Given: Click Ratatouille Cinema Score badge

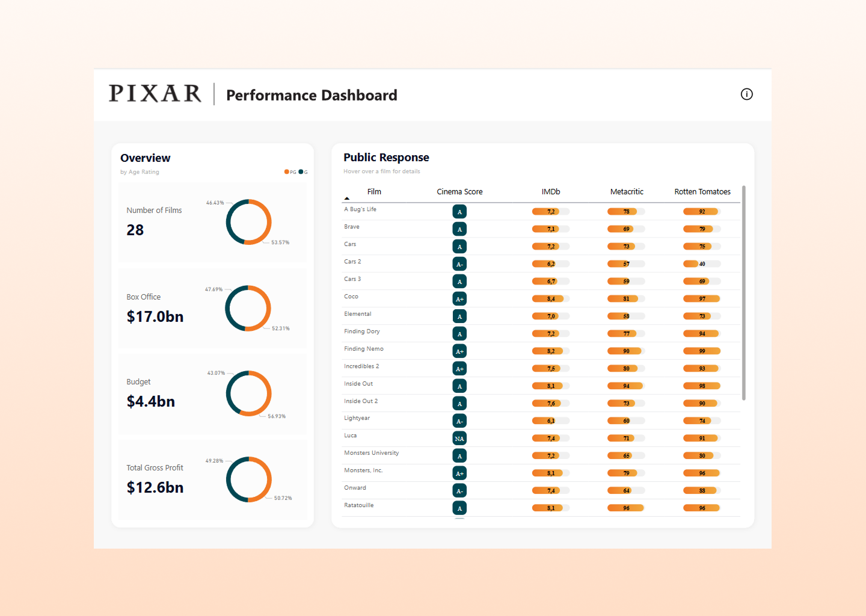Looking at the screenshot, I should click(459, 508).
